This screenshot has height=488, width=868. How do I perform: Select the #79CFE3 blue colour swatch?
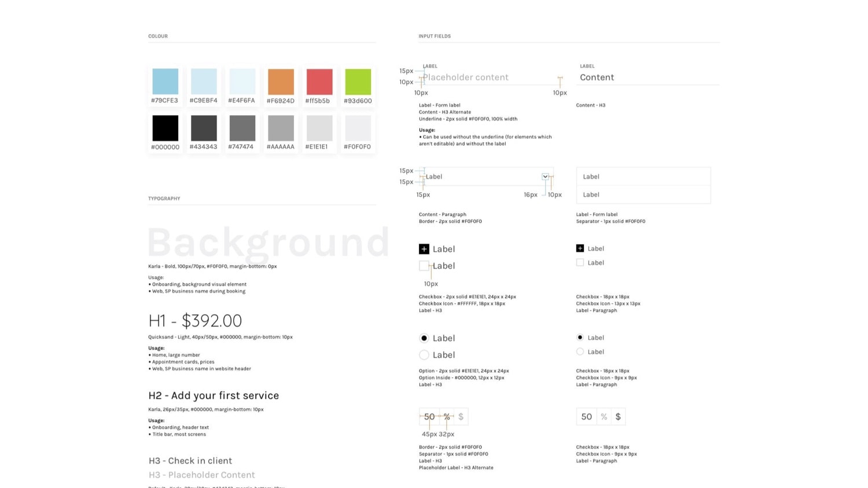pos(165,82)
